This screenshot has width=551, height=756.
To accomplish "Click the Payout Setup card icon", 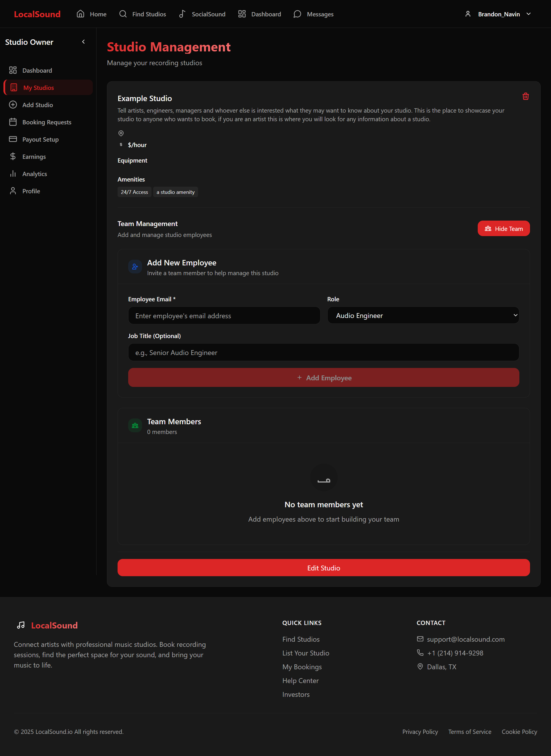I will coord(13,139).
